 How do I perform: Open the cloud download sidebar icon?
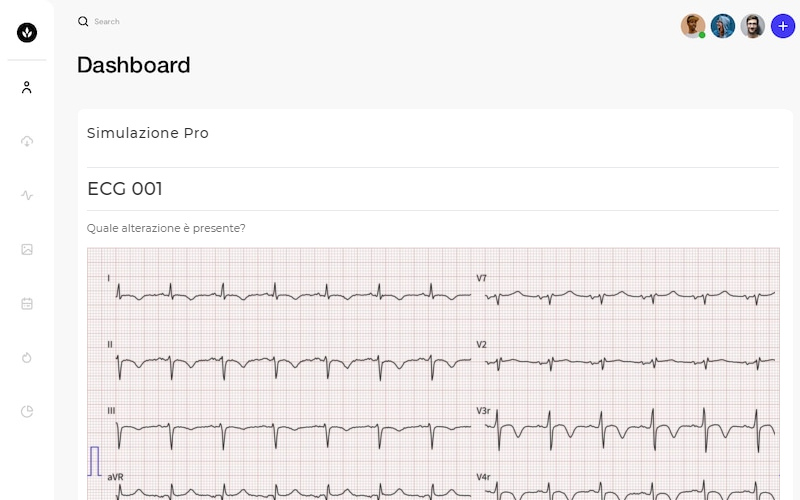coord(27,141)
